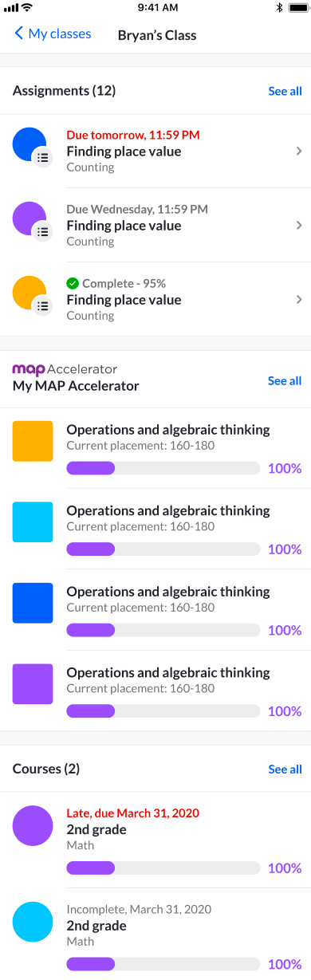
Task: Click progress bar of late 2nd grade course
Action: [163, 868]
